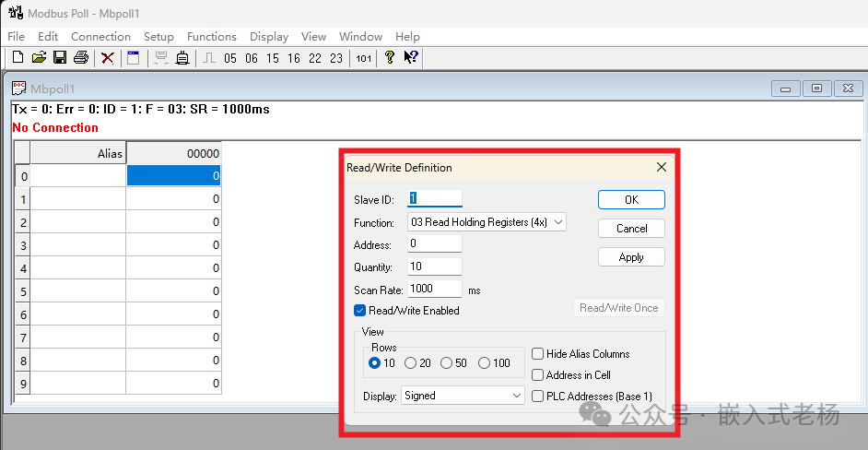Enable Address in Cell checkbox
Image resolution: width=868 pixels, height=450 pixels.
point(537,374)
